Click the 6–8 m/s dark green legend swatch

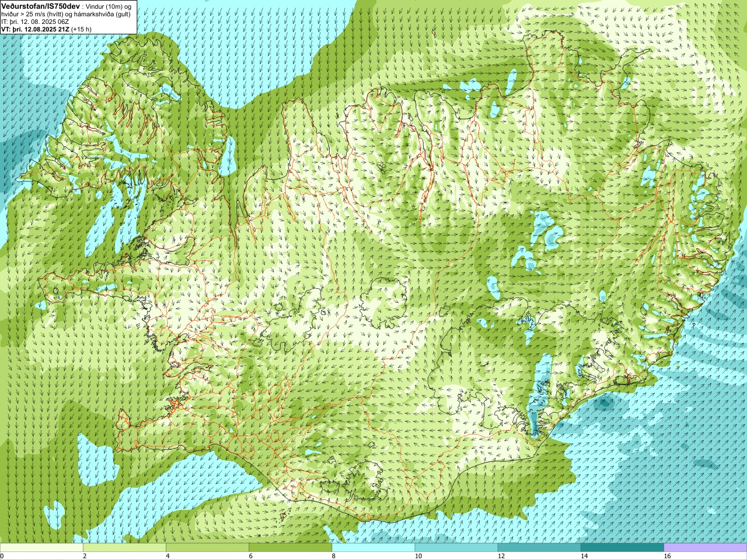click(x=290, y=548)
